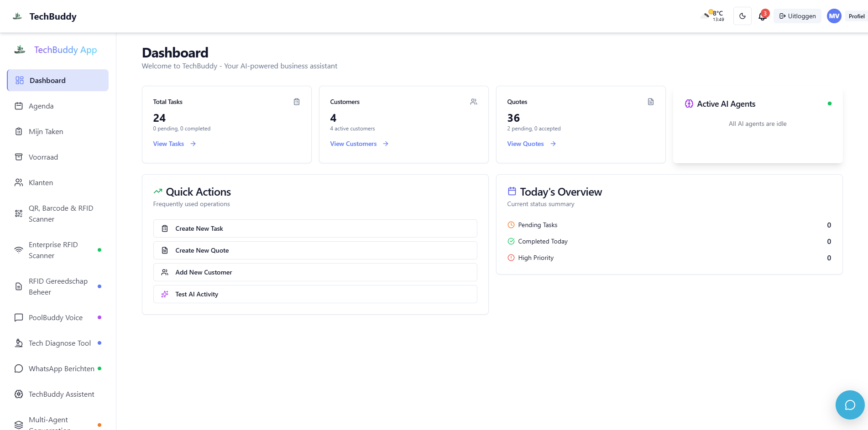
Task: Click the High Priority alert icon
Action: tap(511, 258)
